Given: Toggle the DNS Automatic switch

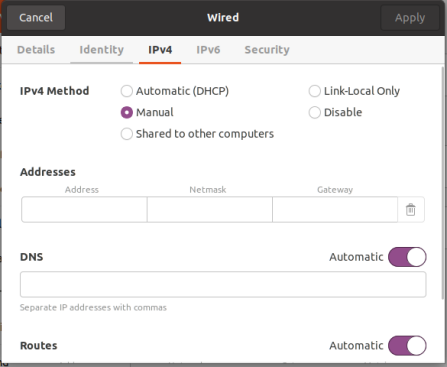Looking at the screenshot, I should point(407,257).
